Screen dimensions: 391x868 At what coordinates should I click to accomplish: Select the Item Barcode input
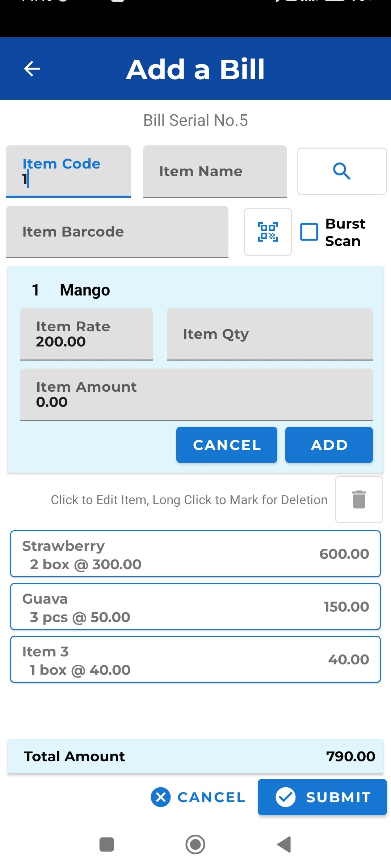(x=117, y=232)
